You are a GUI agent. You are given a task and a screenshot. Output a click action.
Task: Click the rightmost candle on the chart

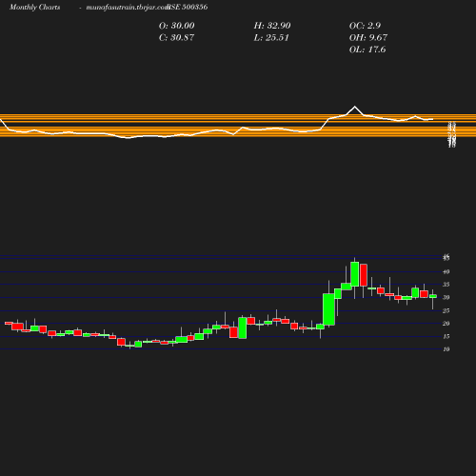(433, 296)
